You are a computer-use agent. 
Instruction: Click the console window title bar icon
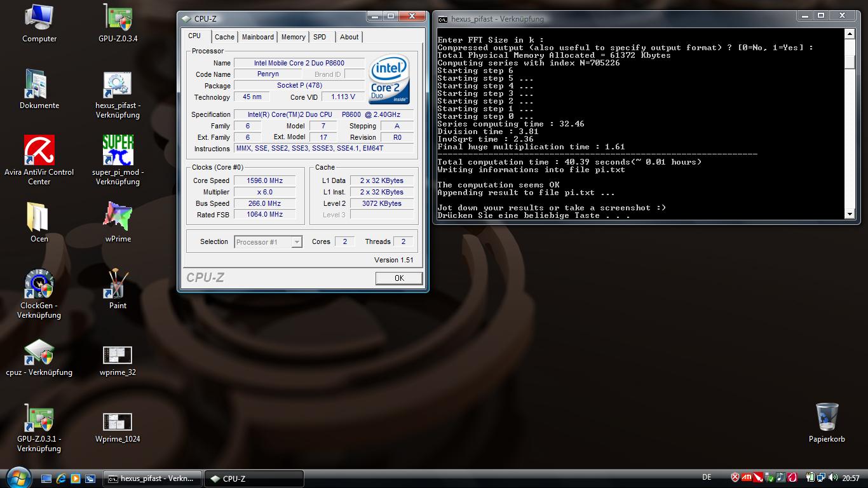pos(443,19)
